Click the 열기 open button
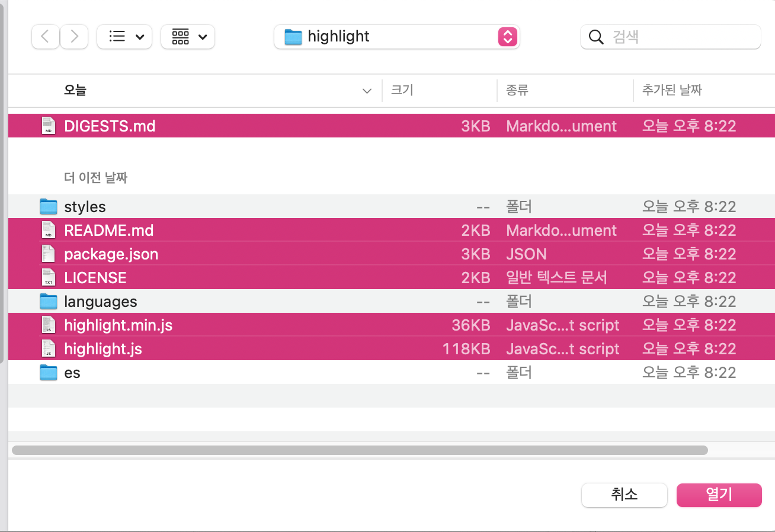775x532 pixels. (719, 495)
